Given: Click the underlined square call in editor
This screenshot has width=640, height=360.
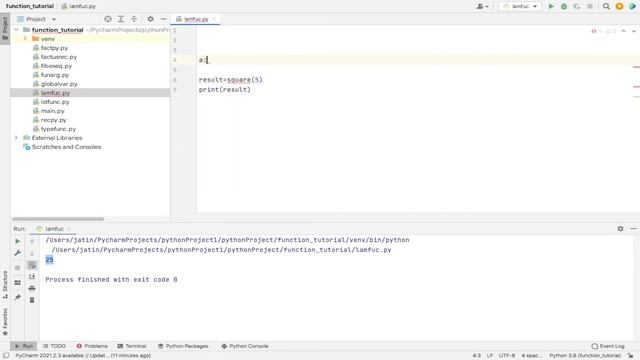Looking at the screenshot, I should 239,80.
